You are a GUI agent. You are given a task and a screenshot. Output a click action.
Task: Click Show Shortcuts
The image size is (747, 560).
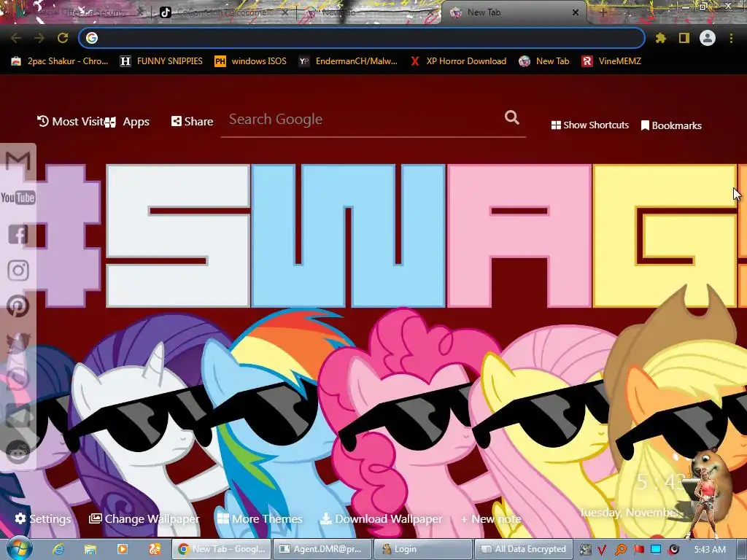589,125
